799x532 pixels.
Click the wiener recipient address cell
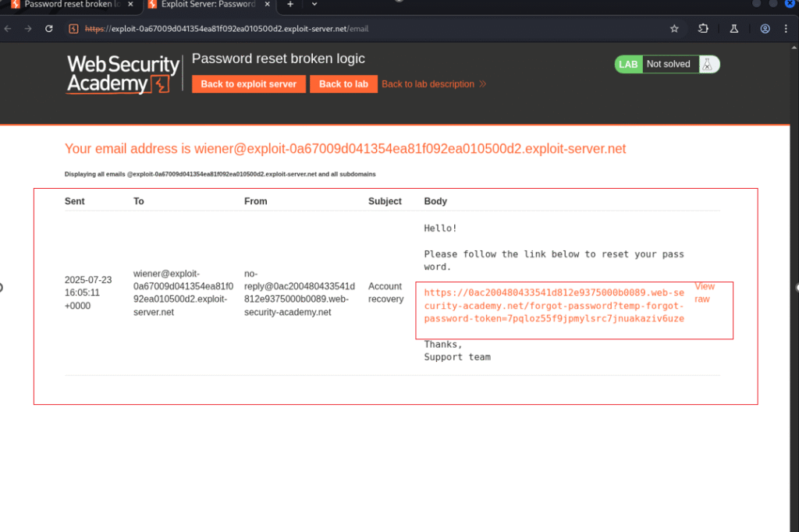[x=183, y=293]
